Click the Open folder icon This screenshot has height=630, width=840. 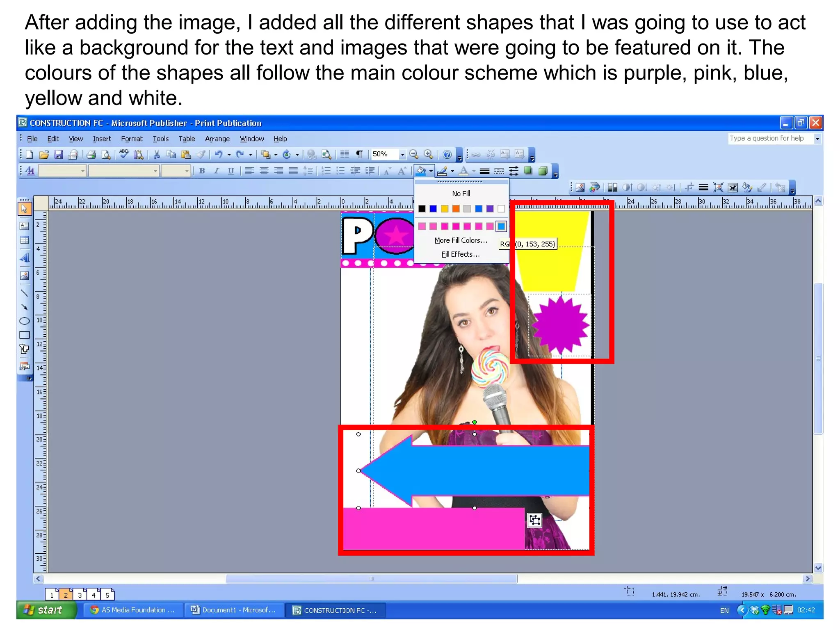click(44, 155)
